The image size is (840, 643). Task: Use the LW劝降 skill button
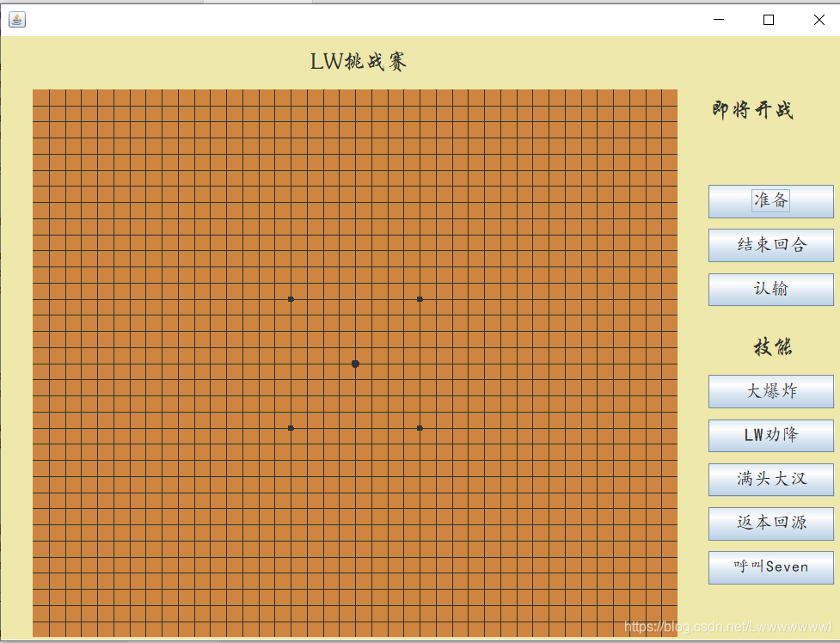point(771,436)
